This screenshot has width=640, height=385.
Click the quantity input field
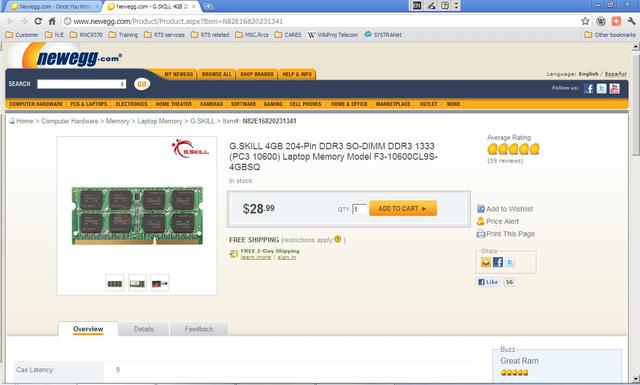click(x=360, y=209)
